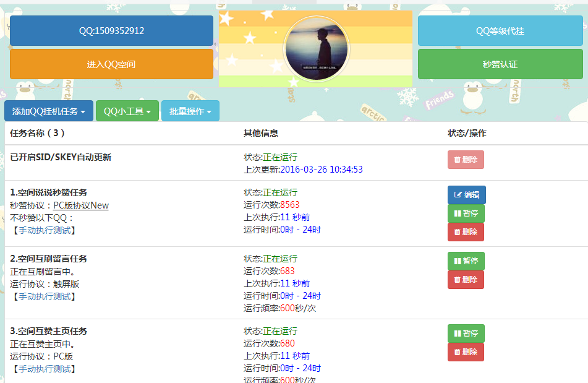
Task: Click the 不秒赞以下QQ： label
Action: 42,218
